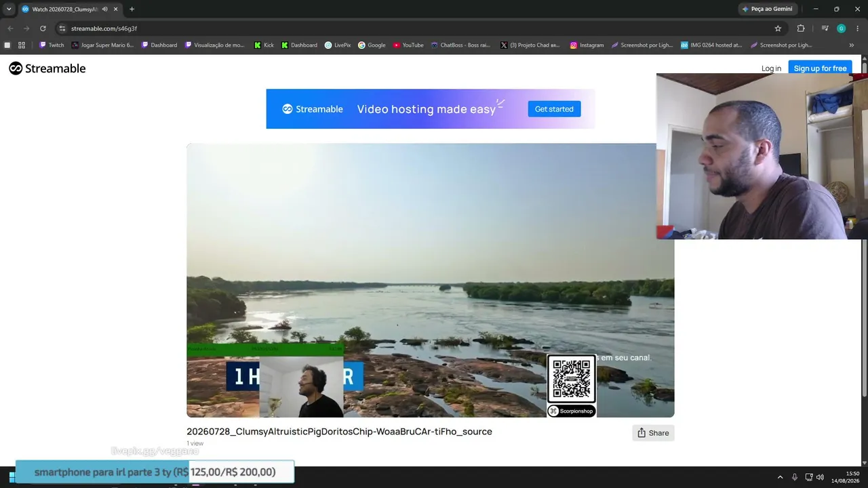Open the tab search dropdown arrow

click(9, 9)
